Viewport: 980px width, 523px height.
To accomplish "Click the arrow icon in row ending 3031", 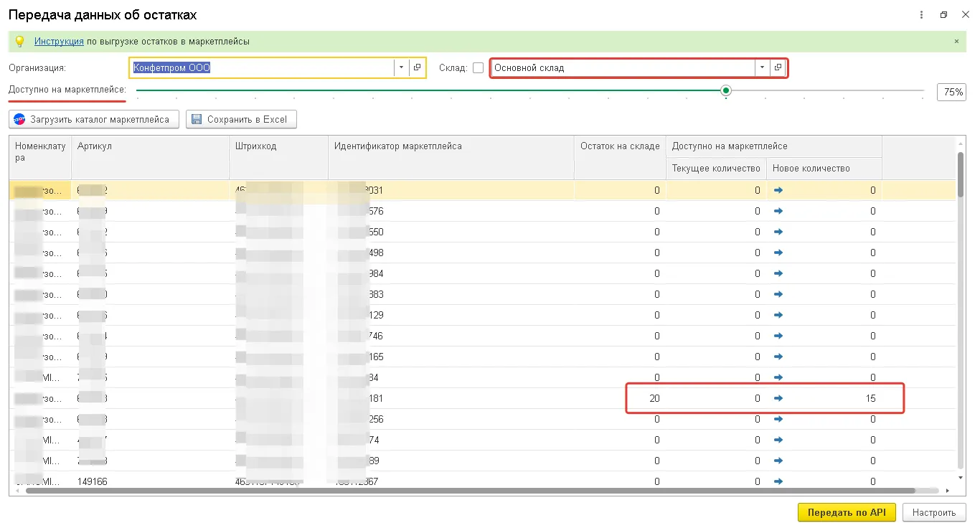I will click(778, 190).
